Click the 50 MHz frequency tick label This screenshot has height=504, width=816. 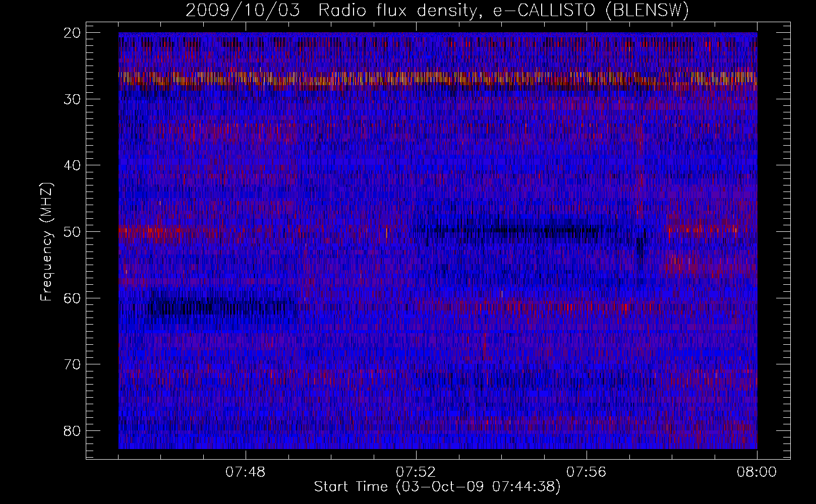click(x=73, y=232)
